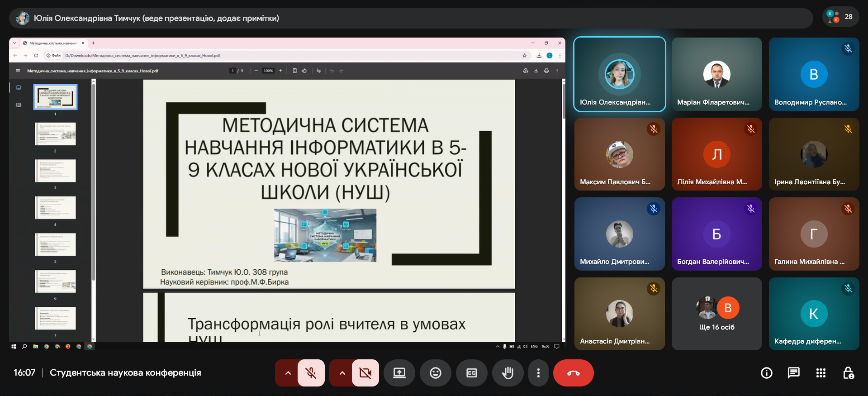
Task: Click mute icon on Кафедра диферен tile
Action: coord(848,288)
